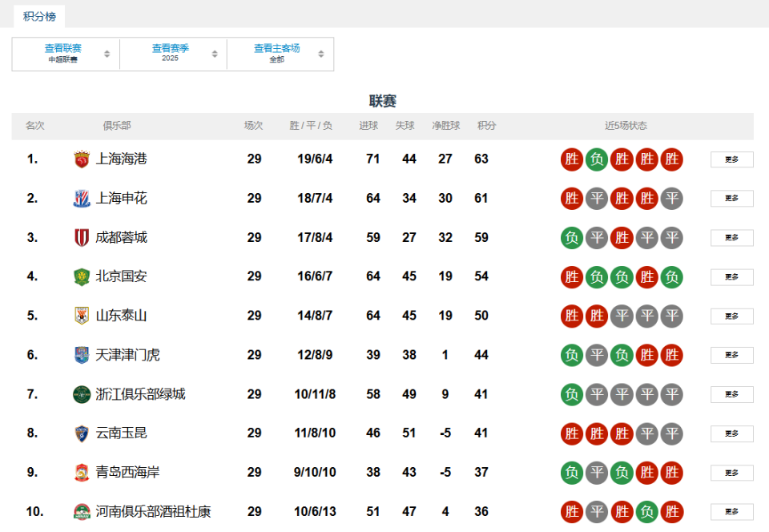Open the 查看主客场 home/away dropdown
Viewport: 769px width, 532px height.
280,54
